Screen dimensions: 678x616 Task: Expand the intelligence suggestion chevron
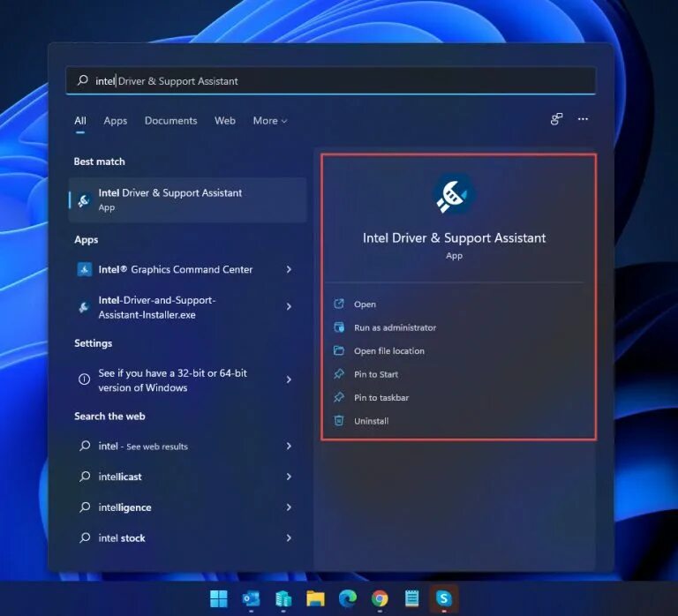[289, 507]
